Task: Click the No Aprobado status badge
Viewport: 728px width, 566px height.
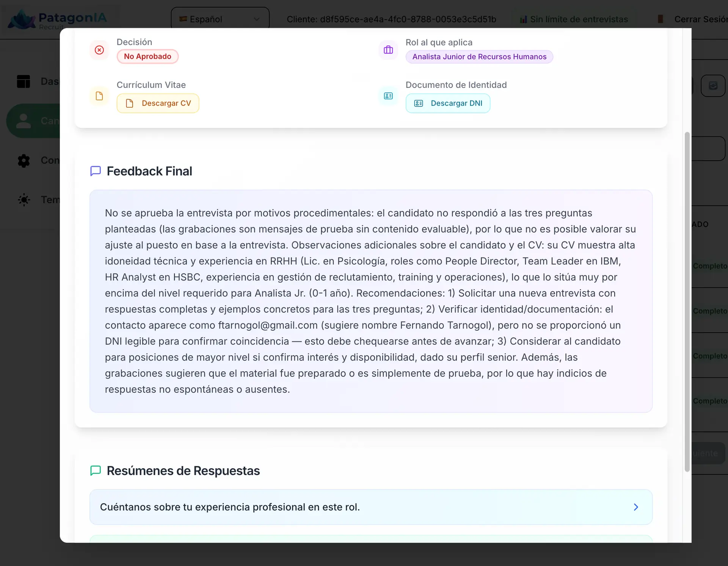Action: [x=147, y=56]
